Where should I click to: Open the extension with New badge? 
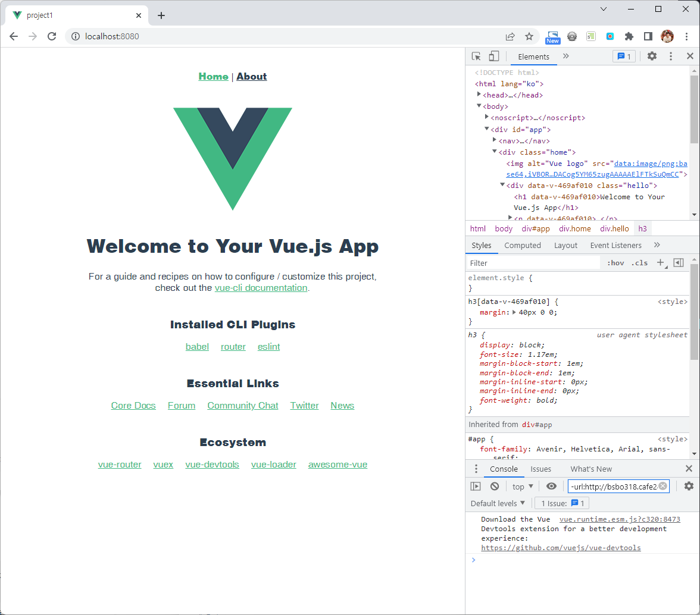pyautogui.click(x=552, y=37)
